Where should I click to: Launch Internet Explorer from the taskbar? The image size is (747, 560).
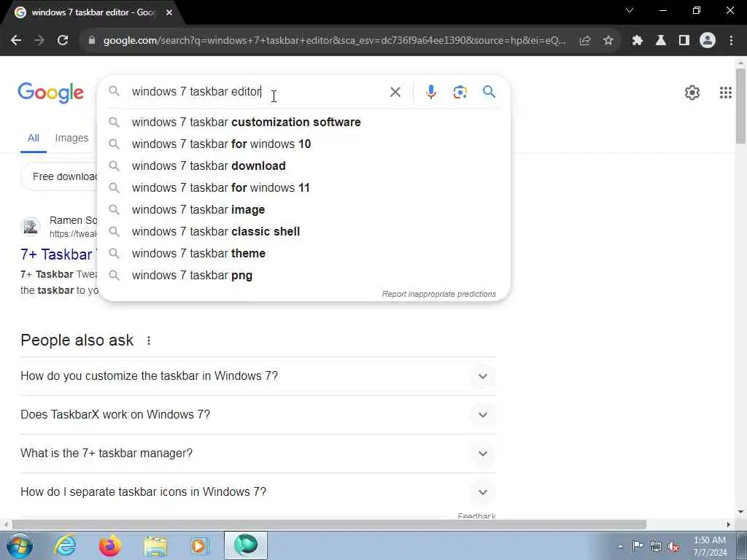click(x=65, y=545)
